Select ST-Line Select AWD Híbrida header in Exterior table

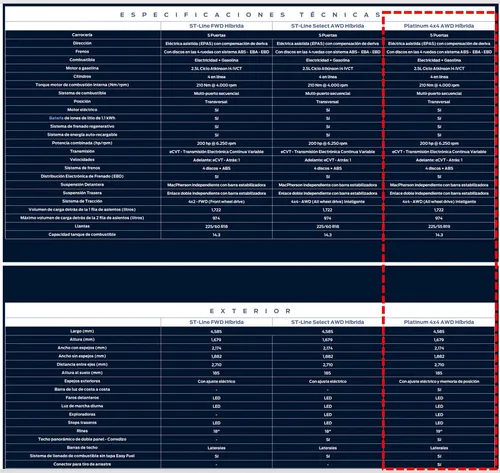pos(327,322)
